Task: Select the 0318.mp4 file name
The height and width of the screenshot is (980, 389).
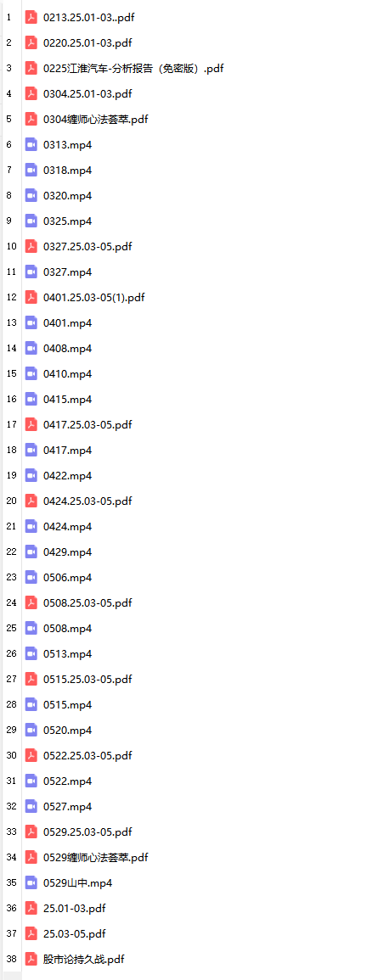Action: click(x=68, y=170)
